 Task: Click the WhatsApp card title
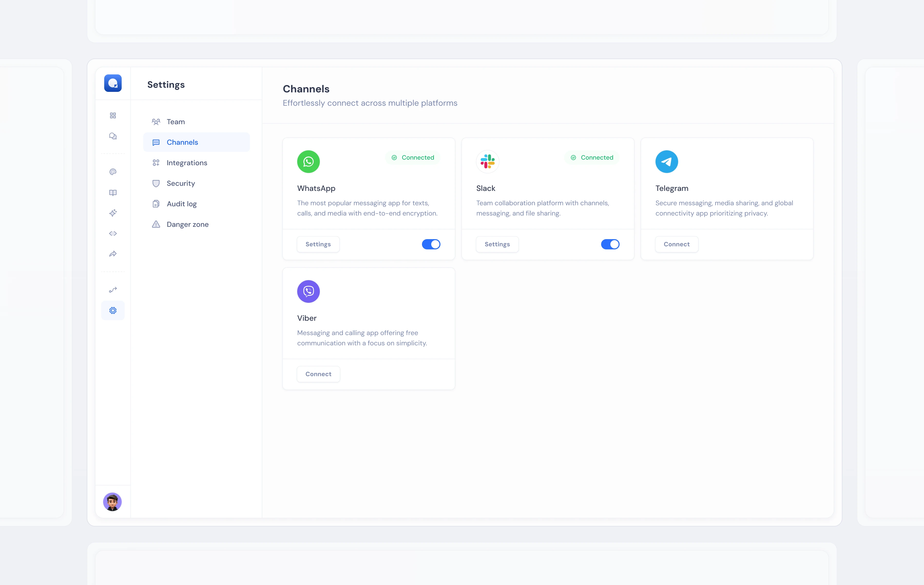[316, 188]
